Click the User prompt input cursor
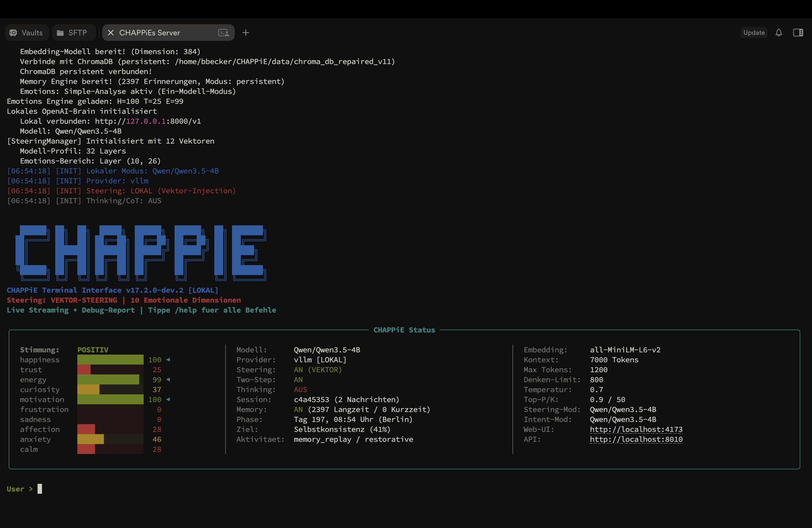The image size is (812, 528). (x=40, y=489)
